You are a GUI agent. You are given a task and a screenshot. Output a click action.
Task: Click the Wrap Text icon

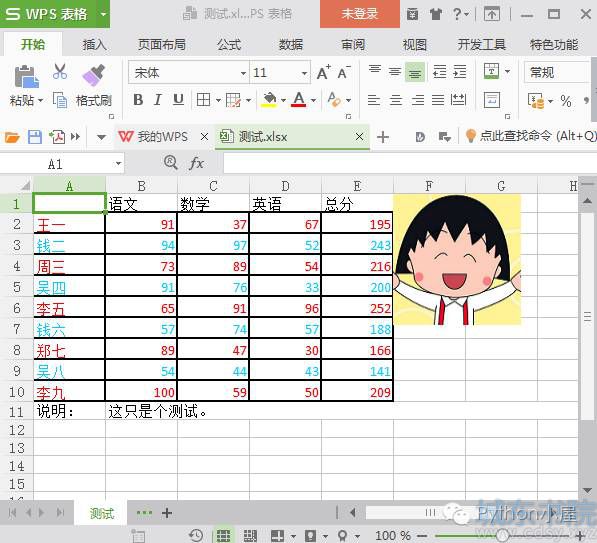point(492,100)
